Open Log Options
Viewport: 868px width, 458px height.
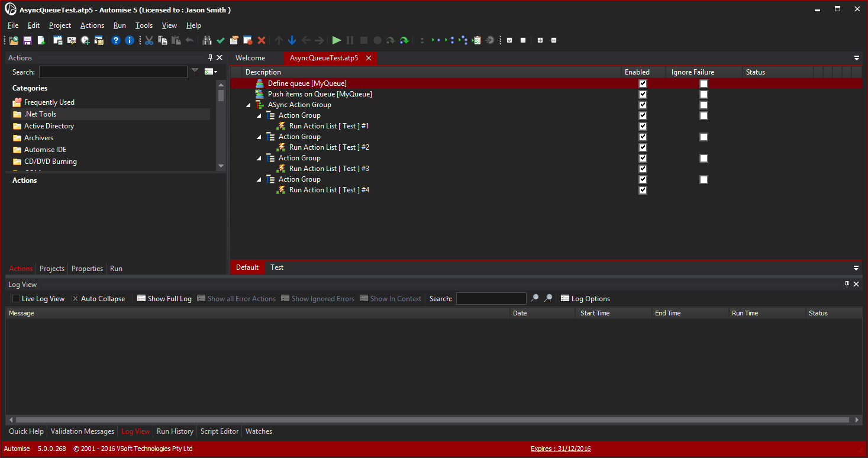(585, 299)
